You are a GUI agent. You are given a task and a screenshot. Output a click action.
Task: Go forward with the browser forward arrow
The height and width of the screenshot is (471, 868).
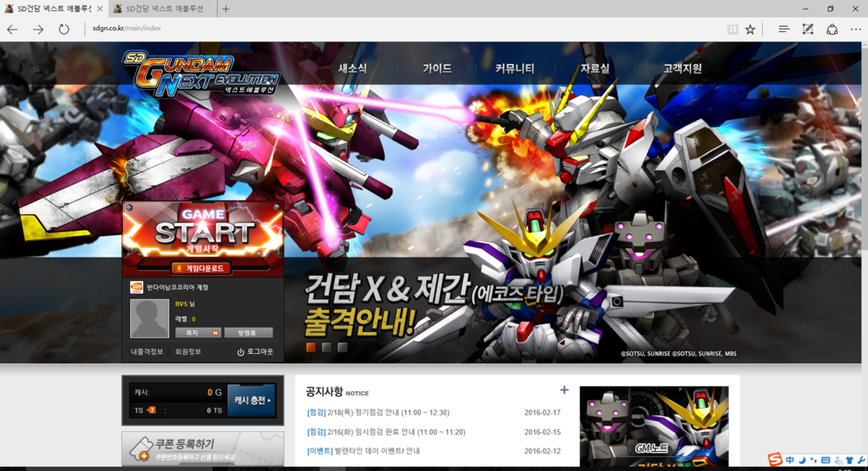pos(37,29)
